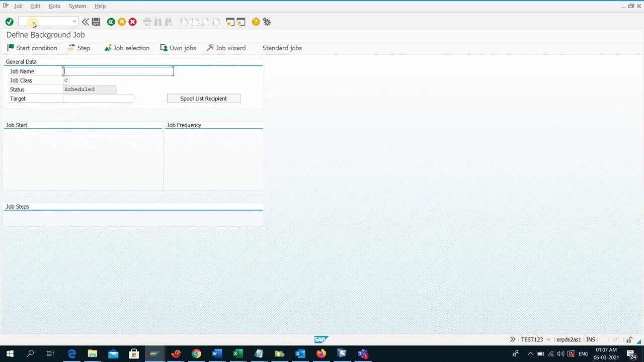Click the Target server input field

(98, 99)
